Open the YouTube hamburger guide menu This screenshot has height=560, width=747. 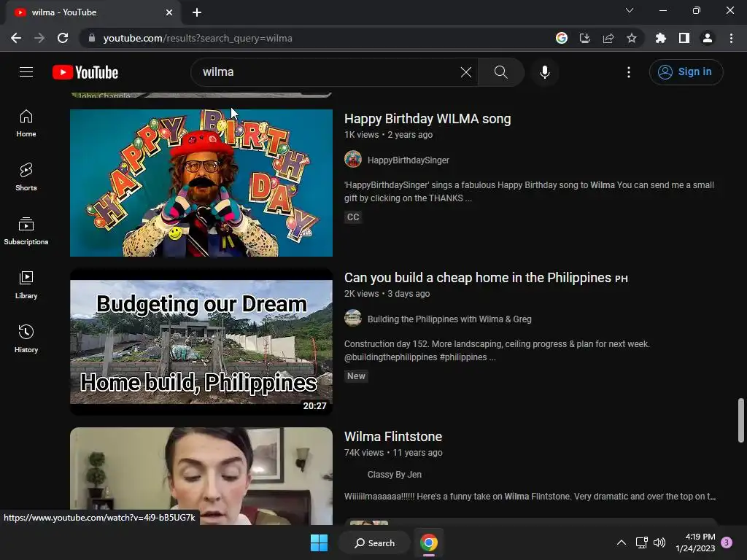(x=26, y=72)
